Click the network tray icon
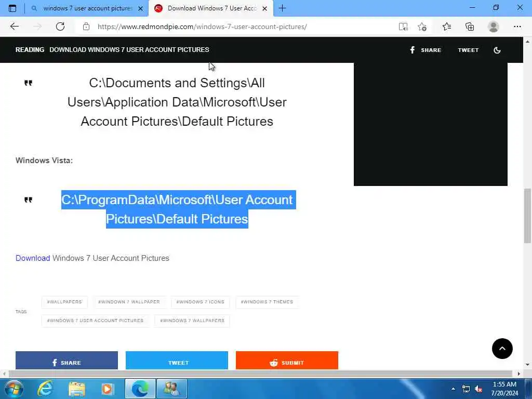The width and height of the screenshot is (532, 399). click(466, 389)
